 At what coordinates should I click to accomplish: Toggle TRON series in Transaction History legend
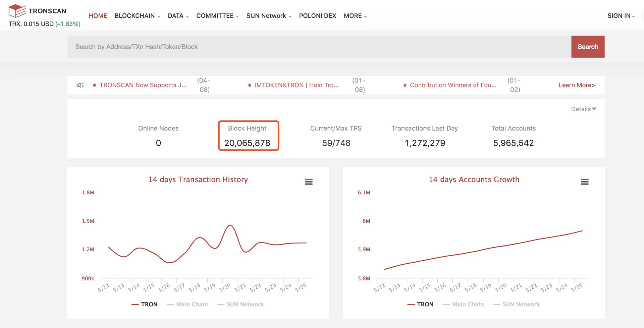pyautogui.click(x=144, y=304)
